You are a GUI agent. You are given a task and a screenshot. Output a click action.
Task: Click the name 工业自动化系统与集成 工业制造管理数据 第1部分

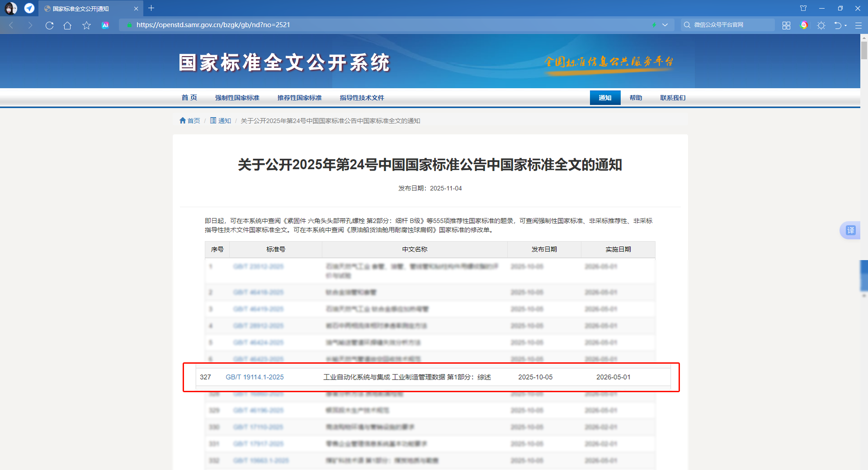pyautogui.click(x=407, y=377)
